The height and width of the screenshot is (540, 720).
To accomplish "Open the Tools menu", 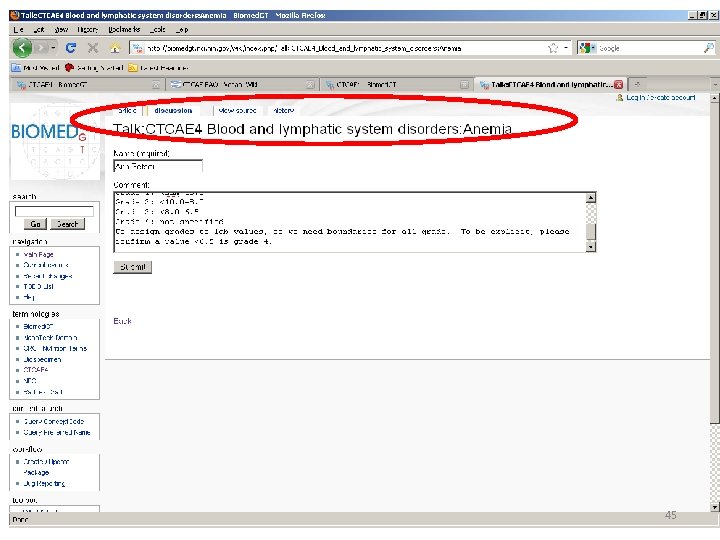I will click(158, 29).
